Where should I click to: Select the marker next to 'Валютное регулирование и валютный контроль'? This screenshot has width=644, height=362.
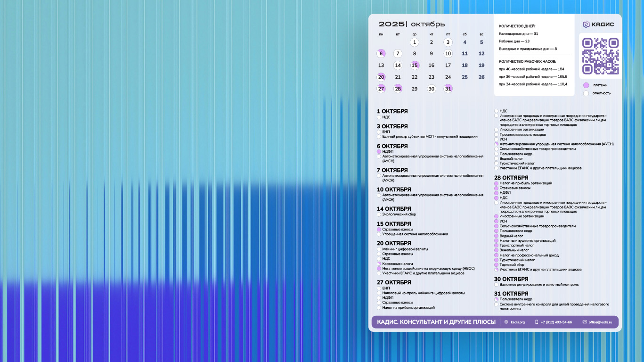coord(496,285)
